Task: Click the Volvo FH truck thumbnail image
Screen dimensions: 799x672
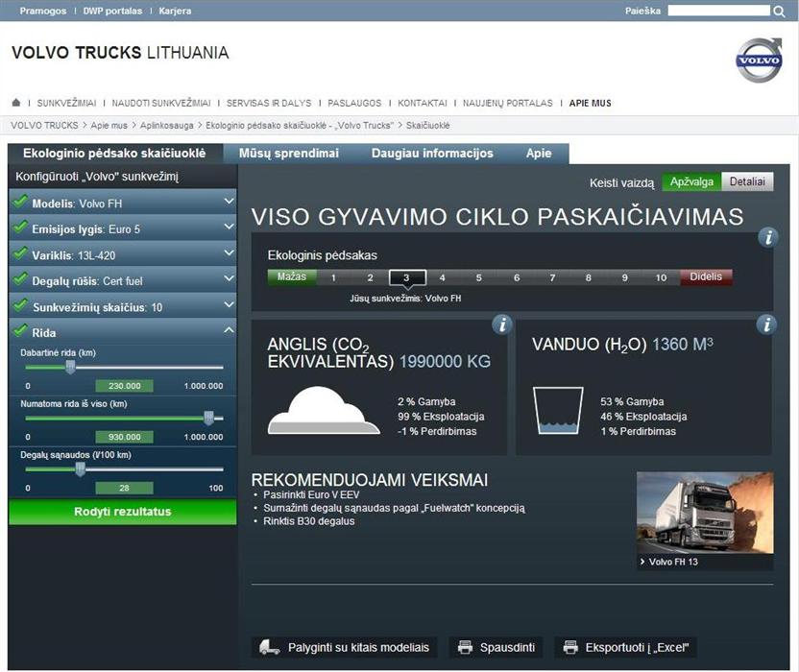Action: coord(705,513)
